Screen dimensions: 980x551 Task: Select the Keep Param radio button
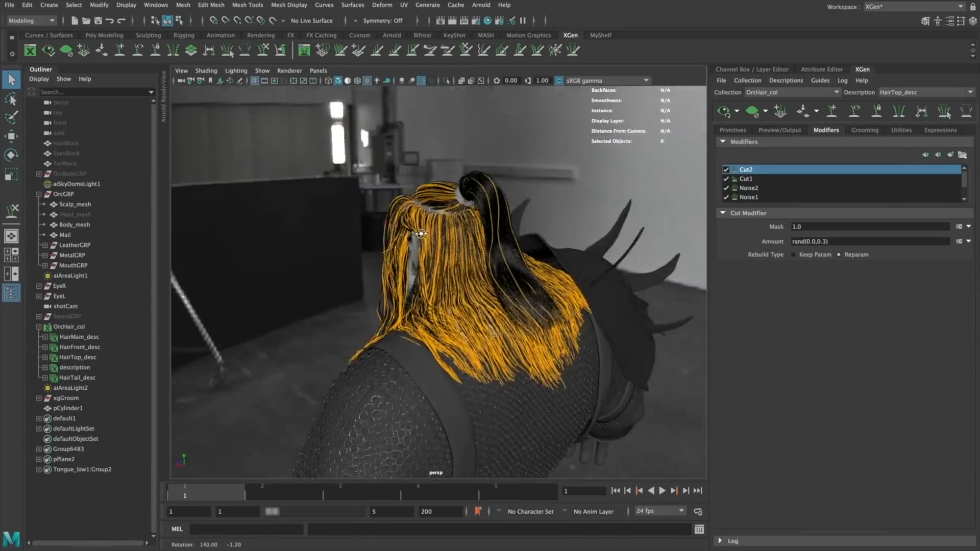(794, 255)
